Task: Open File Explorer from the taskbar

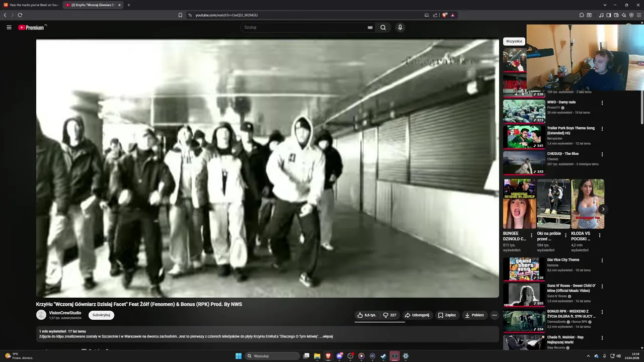Action: pyautogui.click(x=317, y=356)
